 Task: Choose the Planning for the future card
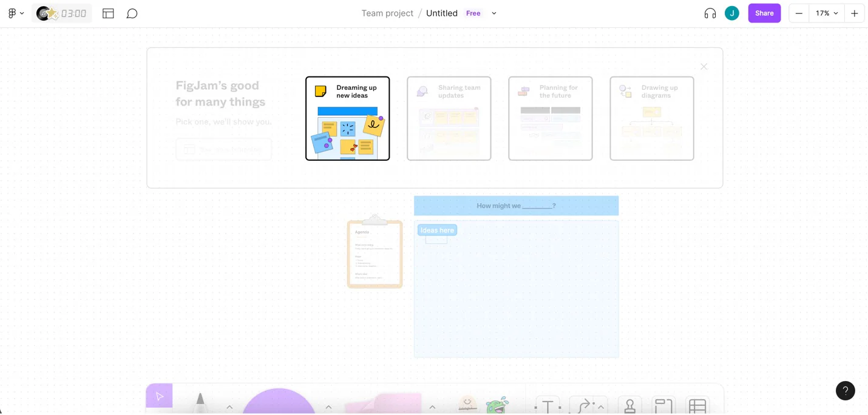coord(551,118)
